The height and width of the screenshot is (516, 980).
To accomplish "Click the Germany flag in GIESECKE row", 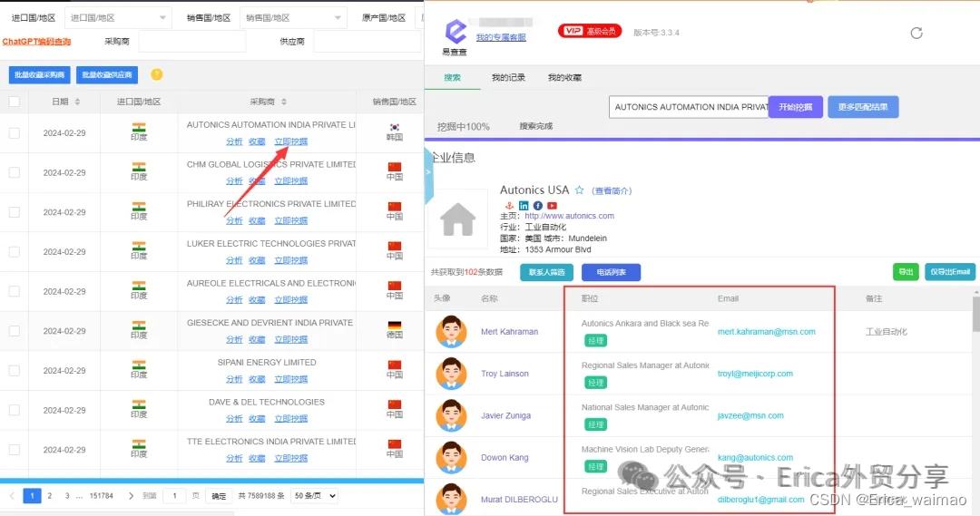I will 395,326.
